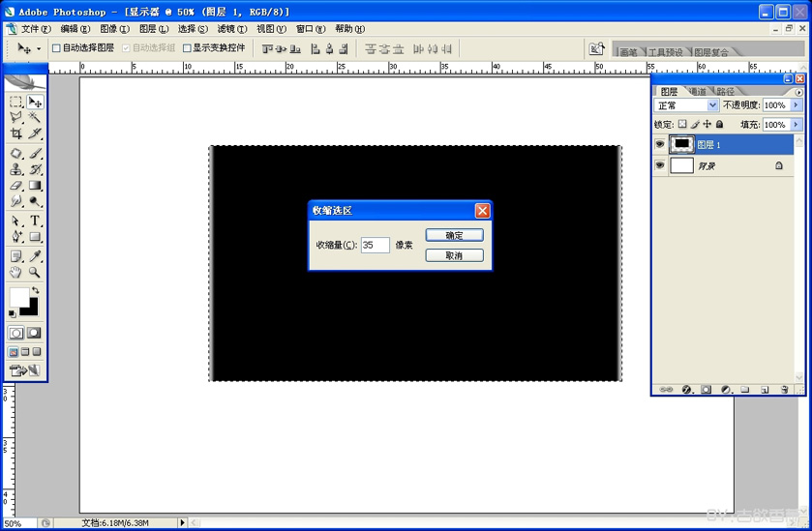
Task: Select the Brush tool
Action: 35,153
